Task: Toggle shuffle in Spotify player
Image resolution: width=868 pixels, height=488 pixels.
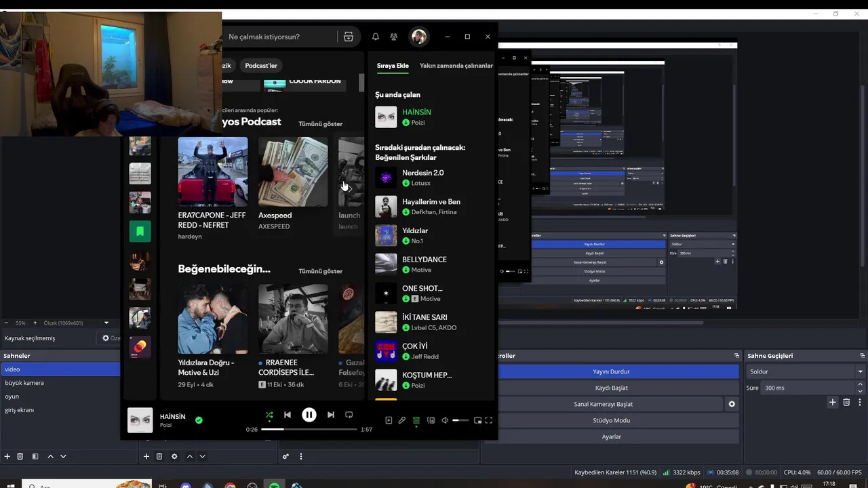Action: (x=269, y=415)
